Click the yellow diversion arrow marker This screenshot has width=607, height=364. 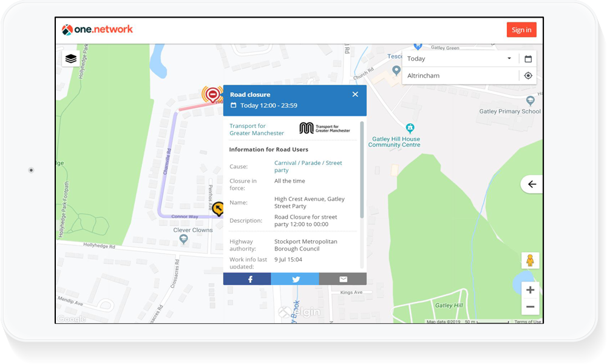pos(218,209)
